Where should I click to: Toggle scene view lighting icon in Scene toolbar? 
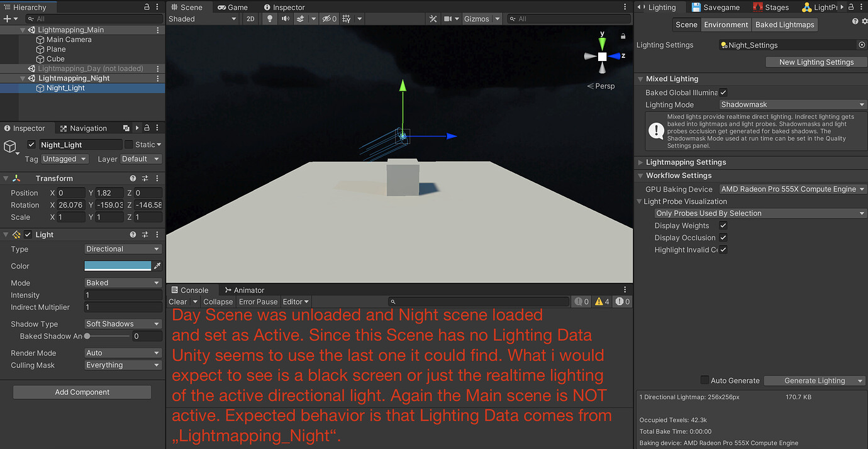point(269,18)
